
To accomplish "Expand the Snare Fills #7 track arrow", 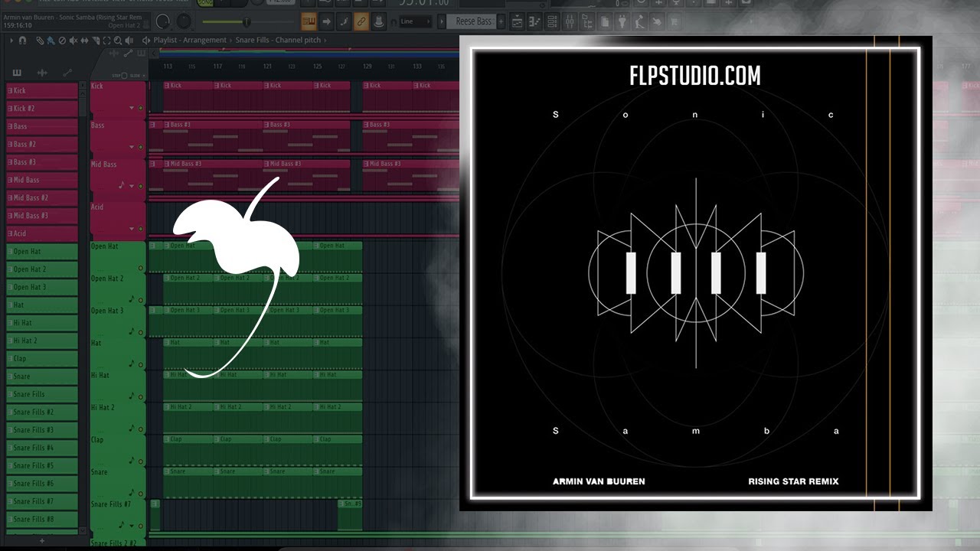I will (x=132, y=526).
